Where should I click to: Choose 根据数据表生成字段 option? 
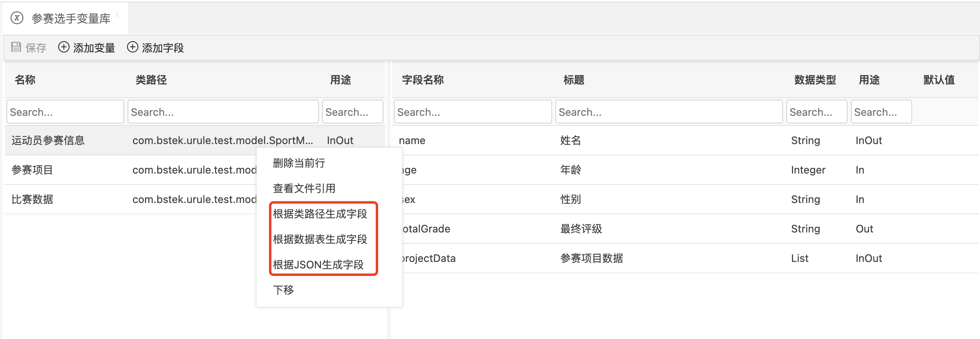[320, 239]
